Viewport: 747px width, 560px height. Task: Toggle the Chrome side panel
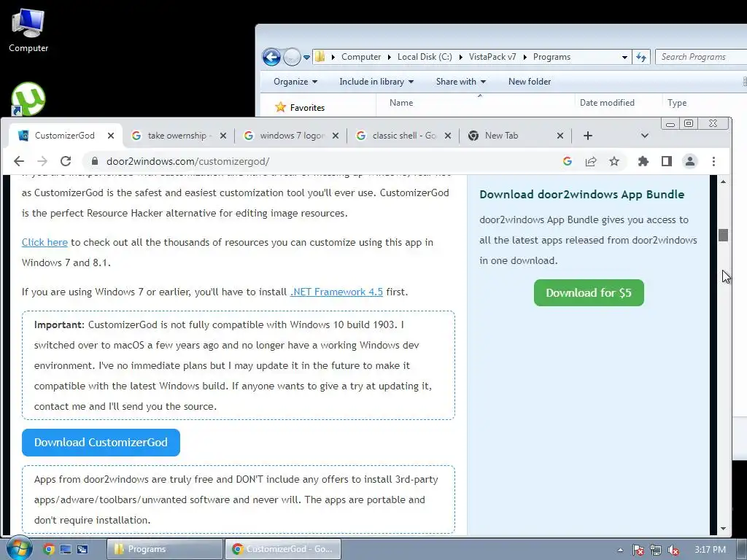(x=667, y=161)
